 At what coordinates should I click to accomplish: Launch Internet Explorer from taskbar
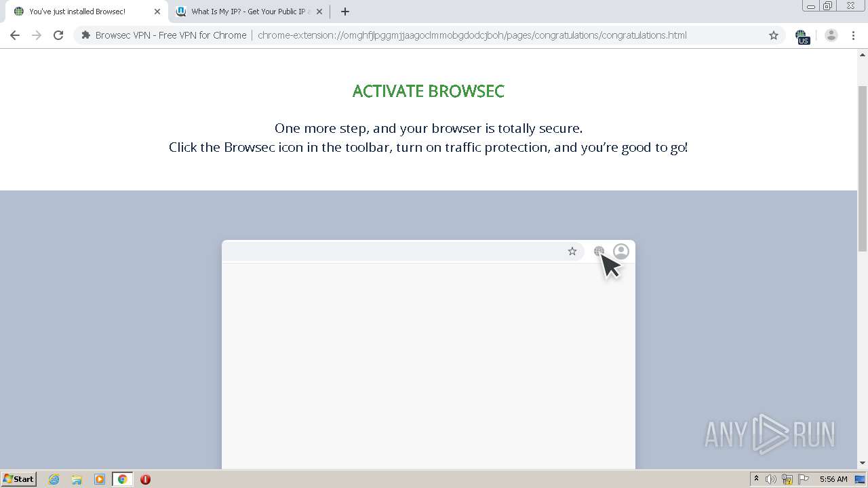[x=54, y=479]
